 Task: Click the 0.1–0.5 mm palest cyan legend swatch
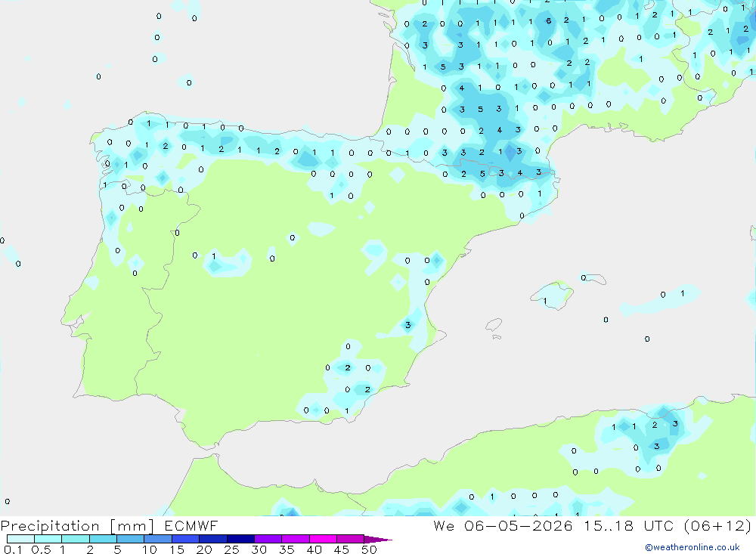pyautogui.click(x=20, y=539)
